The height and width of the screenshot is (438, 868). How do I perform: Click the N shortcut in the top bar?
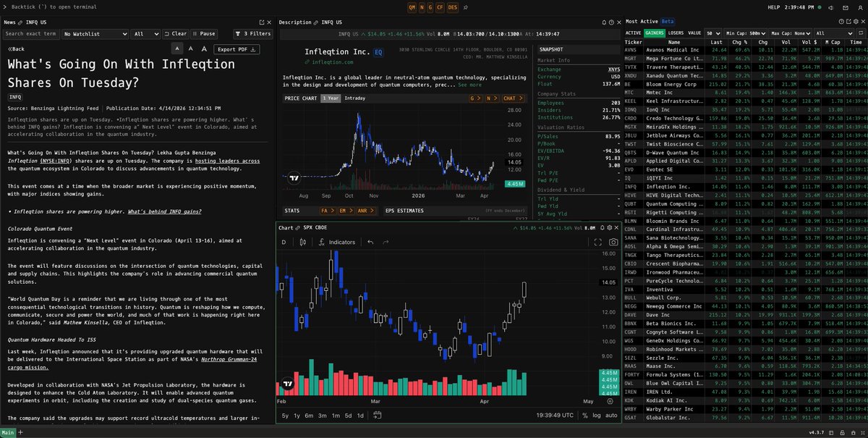pyautogui.click(x=422, y=7)
